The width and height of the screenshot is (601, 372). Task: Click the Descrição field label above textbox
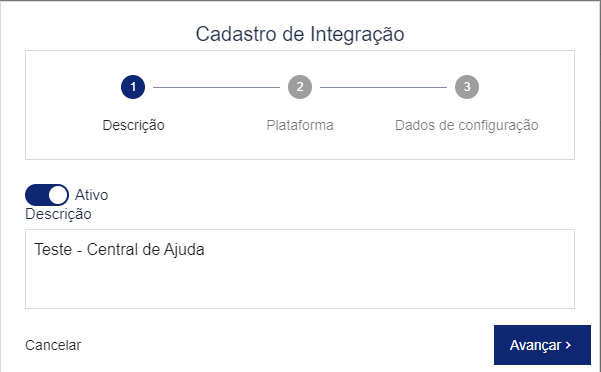coord(58,214)
